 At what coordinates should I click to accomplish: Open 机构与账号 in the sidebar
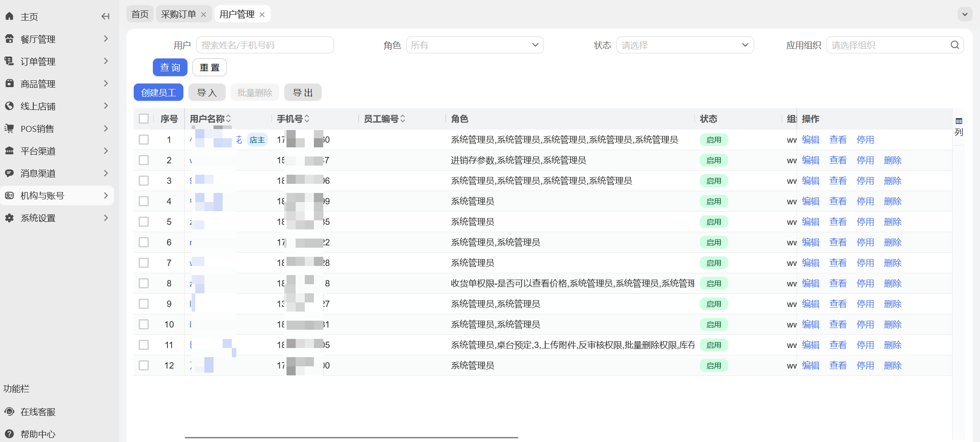[x=57, y=195]
